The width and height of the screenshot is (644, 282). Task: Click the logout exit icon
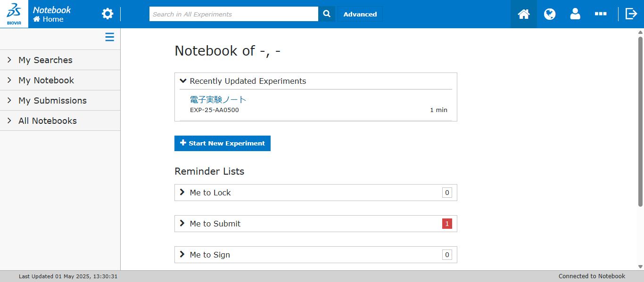(631, 14)
